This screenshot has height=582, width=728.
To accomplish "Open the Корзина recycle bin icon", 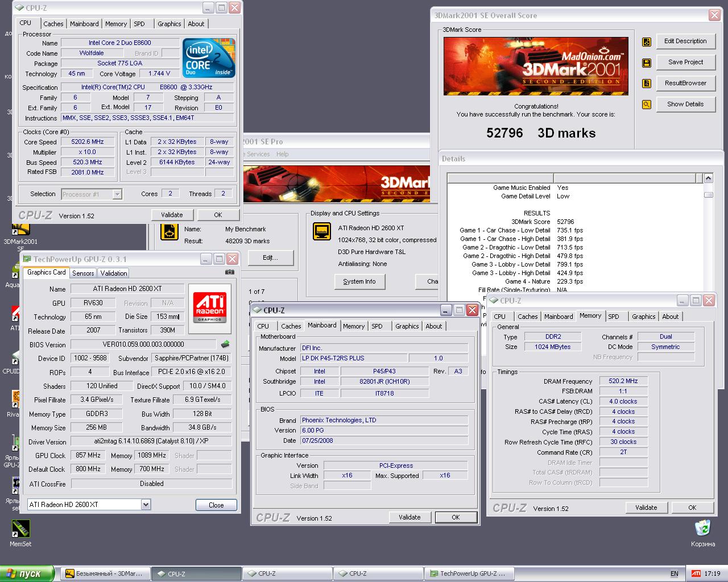I will coord(703,533).
